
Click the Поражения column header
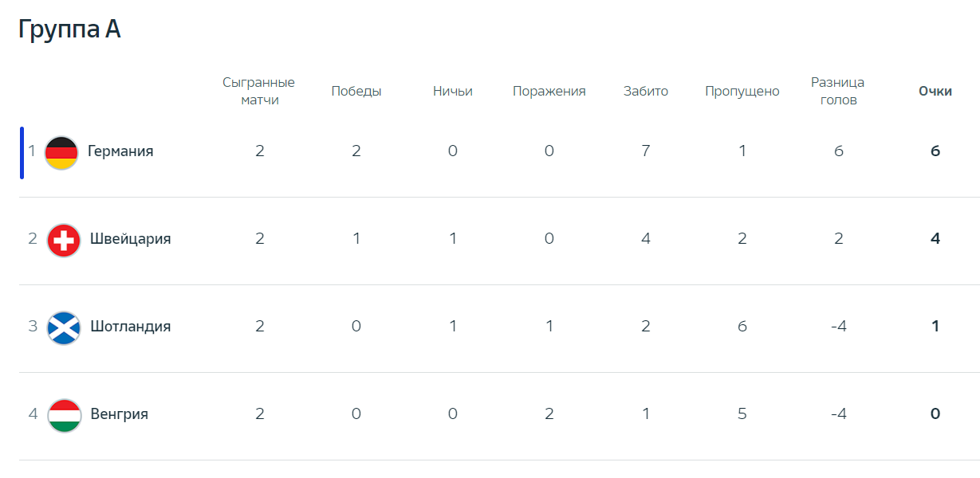coord(549,92)
